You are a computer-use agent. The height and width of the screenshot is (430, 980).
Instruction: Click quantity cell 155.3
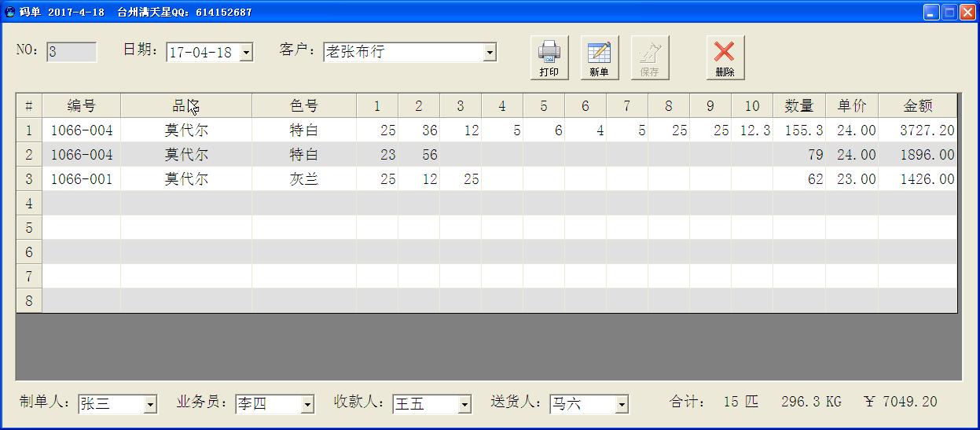pyautogui.click(x=799, y=130)
